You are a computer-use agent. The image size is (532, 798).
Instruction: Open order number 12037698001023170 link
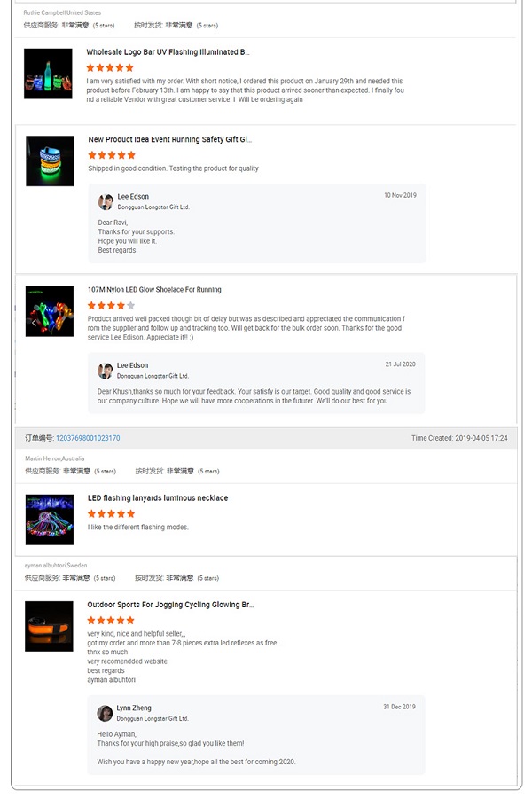point(88,438)
